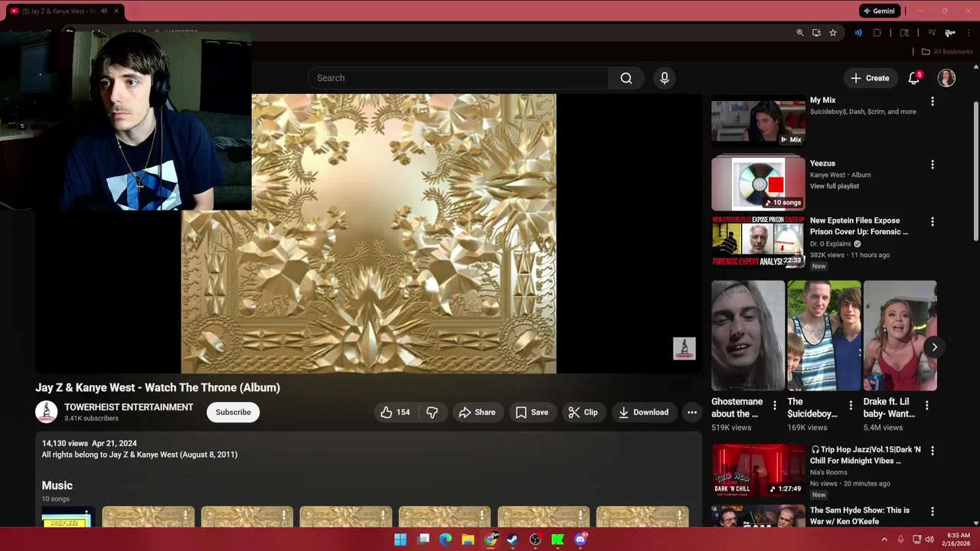
Task: Open OBS Studio from taskbar
Action: click(x=535, y=540)
